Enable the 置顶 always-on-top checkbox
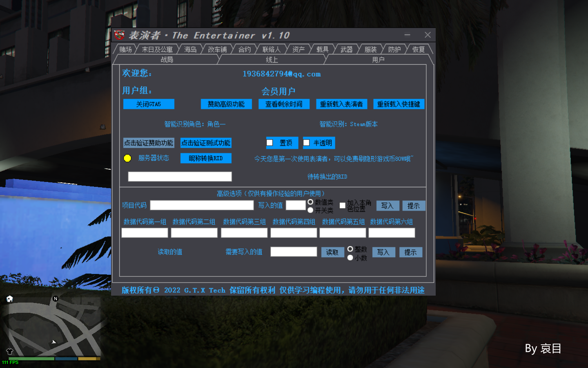Screen dimensions: 588x368 pos(270,143)
